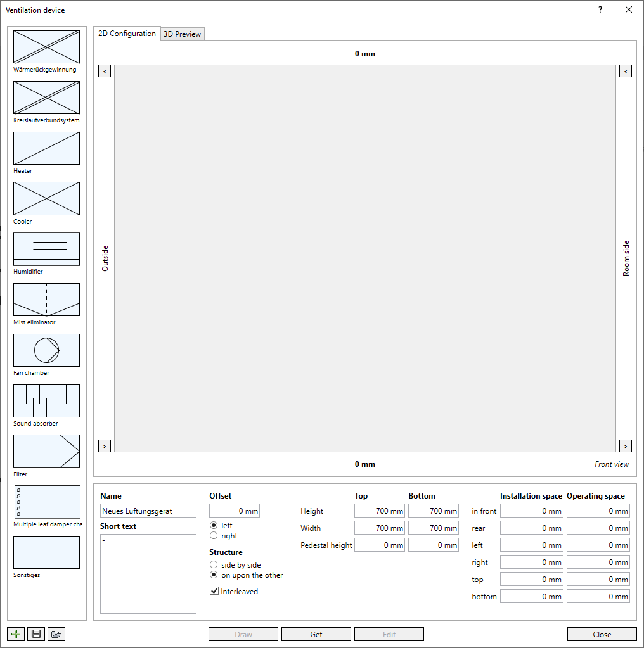Select the Mist eliminator icon
This screenshot has width=644, height=648.
tap(46, 300)
